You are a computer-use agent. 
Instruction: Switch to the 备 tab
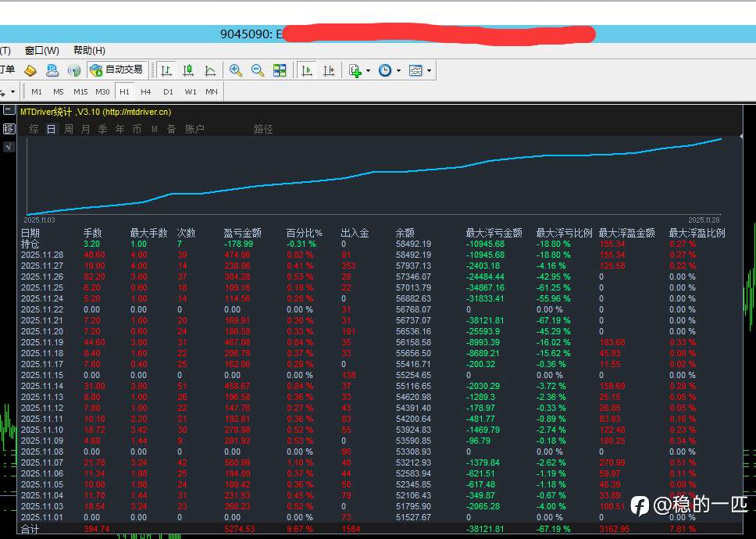pyautogui.click(x=171, y=129)
